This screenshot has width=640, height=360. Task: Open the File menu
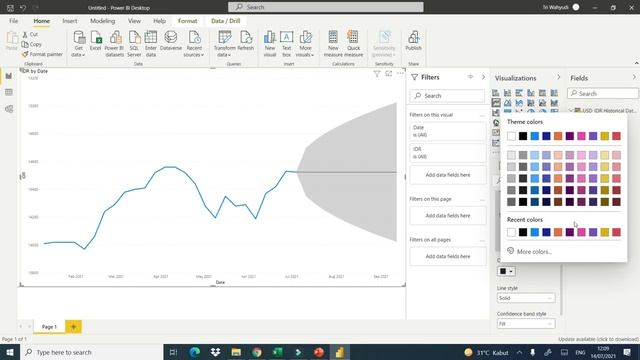pyautogui.click(x=13, y=21)
